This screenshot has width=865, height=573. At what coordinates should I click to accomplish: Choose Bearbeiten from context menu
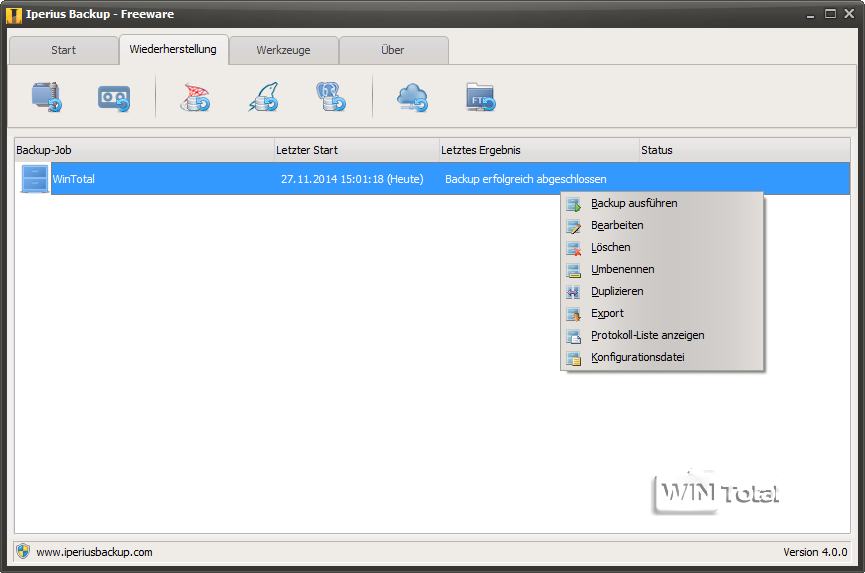(x=662, y=226)
